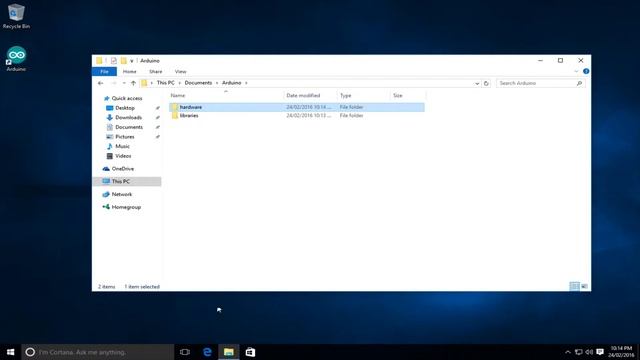Viewport: 640px width, 360px height.
Task: Click Documents in the address breadcrumb
Action: tap(198, 83)
